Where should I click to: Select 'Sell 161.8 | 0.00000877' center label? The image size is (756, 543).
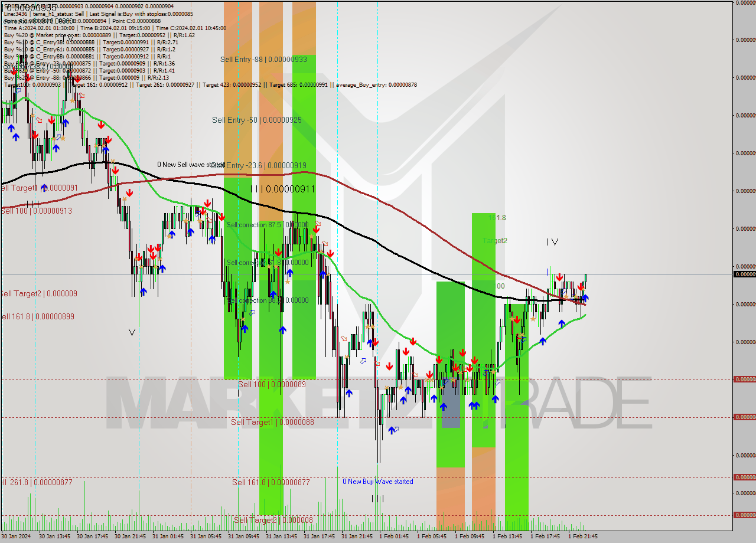pyautogui.click(x=271, y=482)
